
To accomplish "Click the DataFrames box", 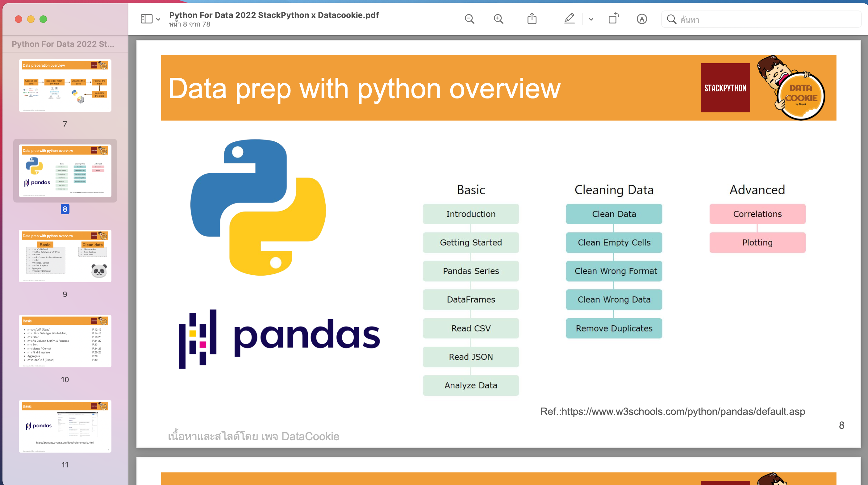I will (x=471, y=300).
